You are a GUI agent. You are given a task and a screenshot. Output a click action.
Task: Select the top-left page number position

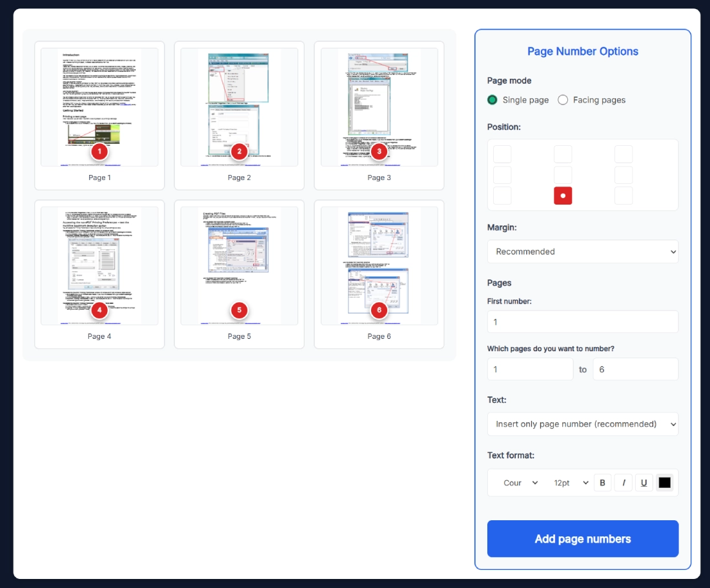click(502, 154)
